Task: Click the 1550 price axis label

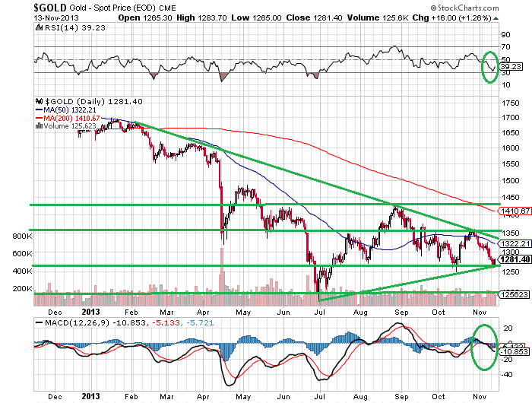Action: (x=510, y=164)
